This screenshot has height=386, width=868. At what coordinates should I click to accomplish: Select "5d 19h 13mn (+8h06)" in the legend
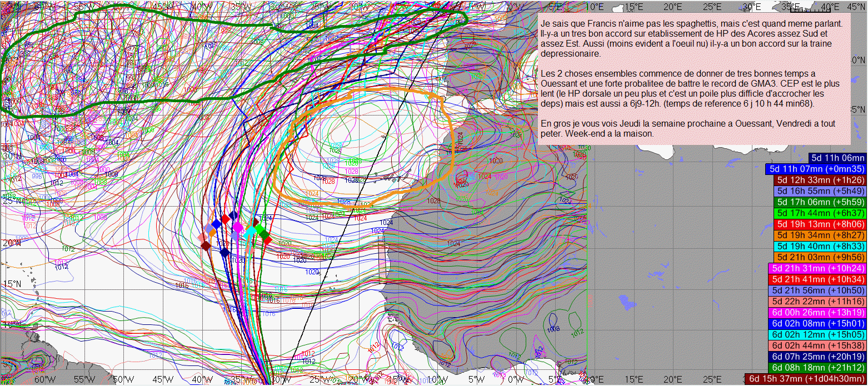pos(820,224)
